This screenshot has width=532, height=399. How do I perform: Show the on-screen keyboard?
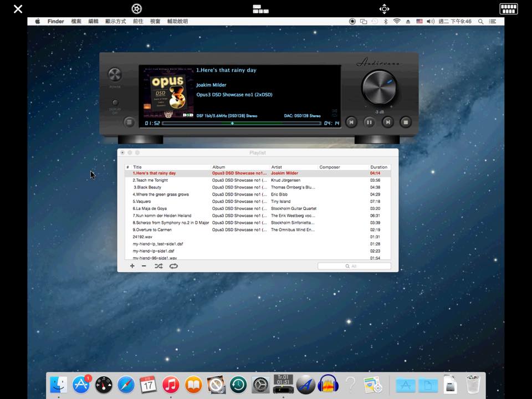(x=509, y=9)
